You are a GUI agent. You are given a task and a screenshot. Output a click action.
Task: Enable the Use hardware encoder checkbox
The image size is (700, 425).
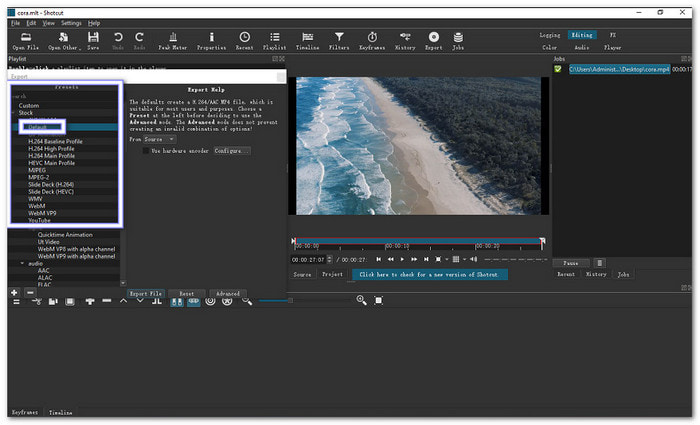(145, 150)
